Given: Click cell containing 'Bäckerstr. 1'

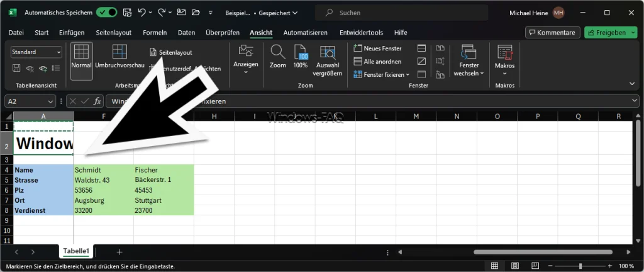Looking at the screenshot, I should tap(164, 180).
